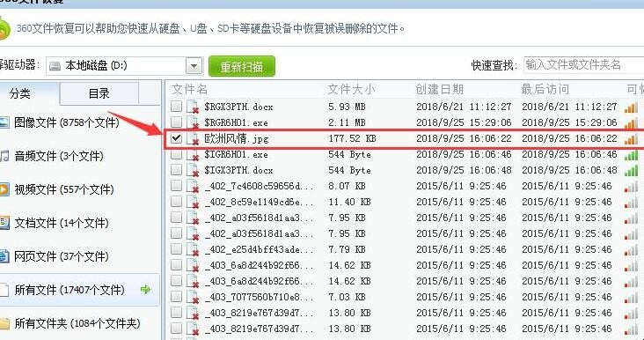This screenshot has width=644, height=340.
Task: Click the 图像文件 category icon
Action: (4, 122)
